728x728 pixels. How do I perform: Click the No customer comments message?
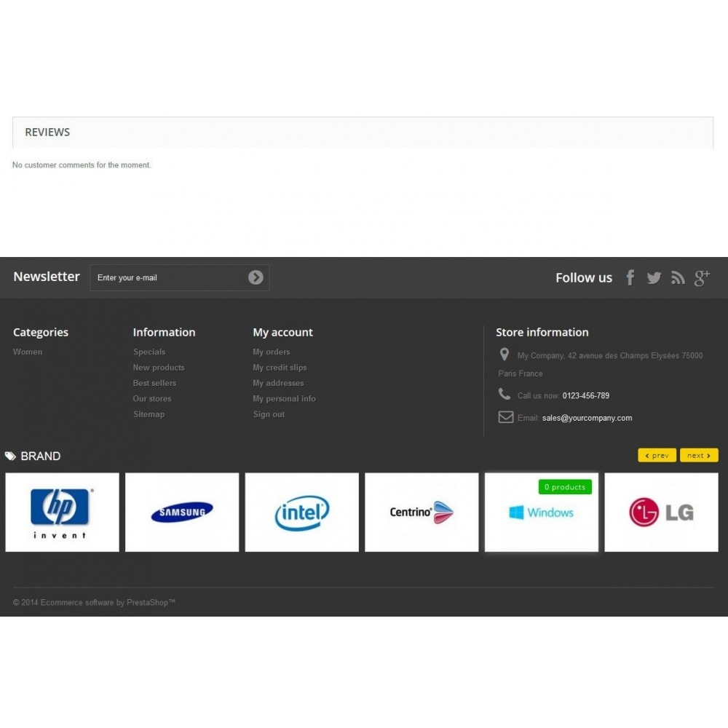[x=82, y=165]
